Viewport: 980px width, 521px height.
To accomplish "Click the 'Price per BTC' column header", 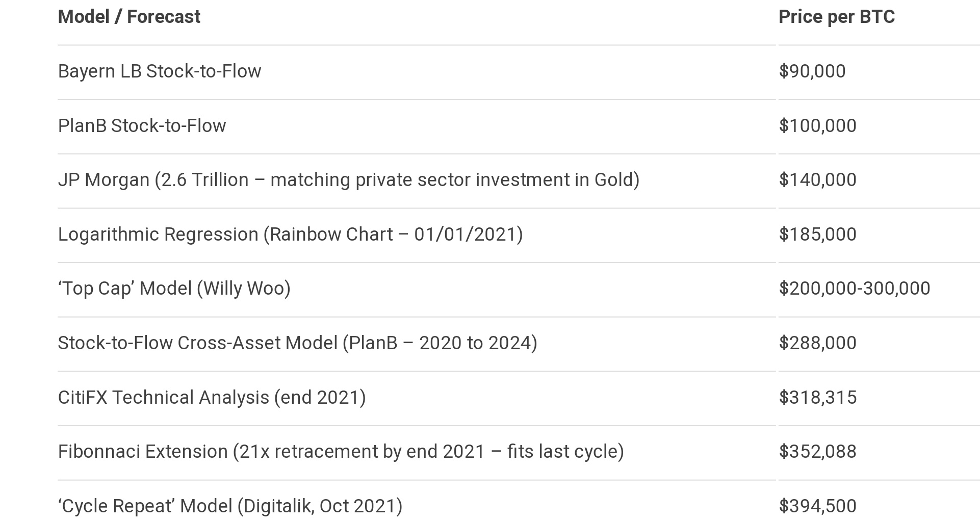I will (836, 17).
